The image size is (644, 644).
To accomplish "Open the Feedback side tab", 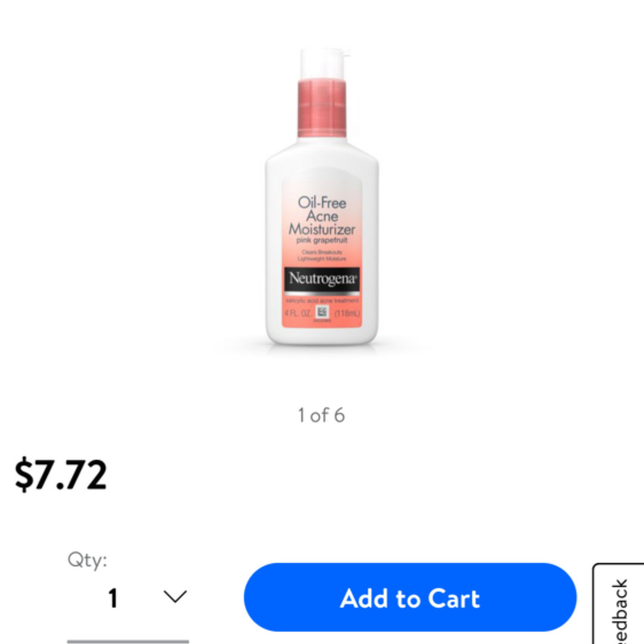I will pyautogui.click(x=619, y=605).
